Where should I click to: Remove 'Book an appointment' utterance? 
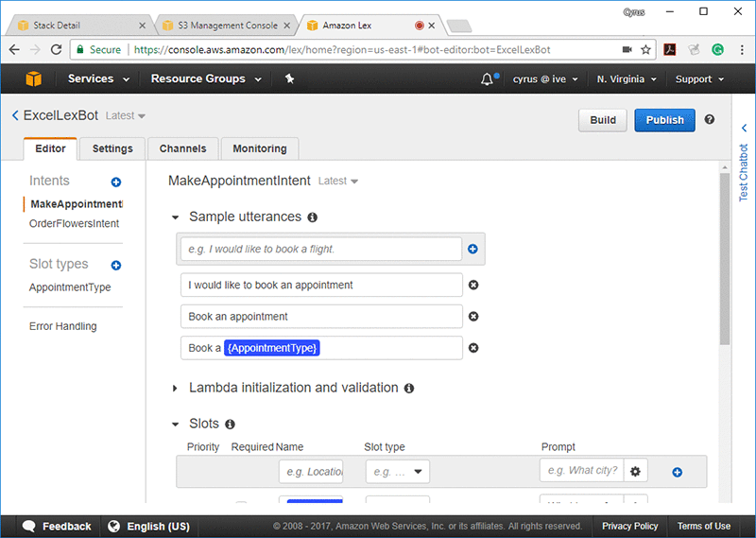click(x=473, y=317)
